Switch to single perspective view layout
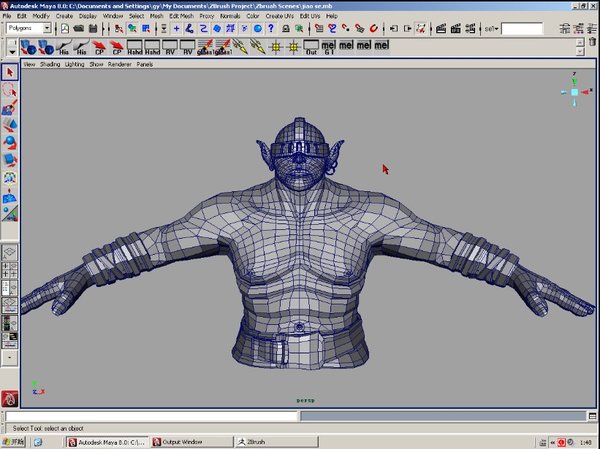This screenshot has height=449, width=600. [x=10, y=252]
